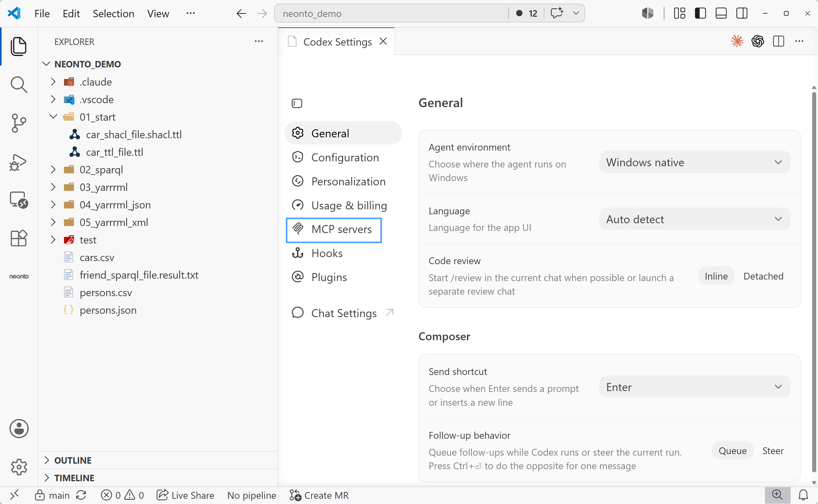Viewport: 818px width, 504px height.
Task: Open the Personalization settings section
Action: (x=344, y=181)
